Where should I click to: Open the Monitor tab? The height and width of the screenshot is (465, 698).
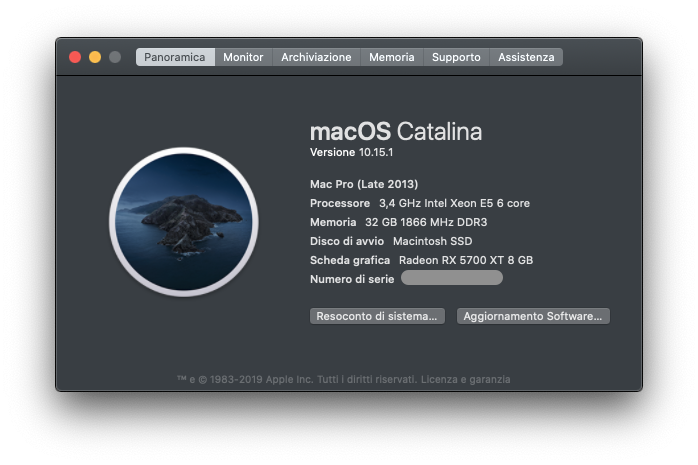(243, 57)
